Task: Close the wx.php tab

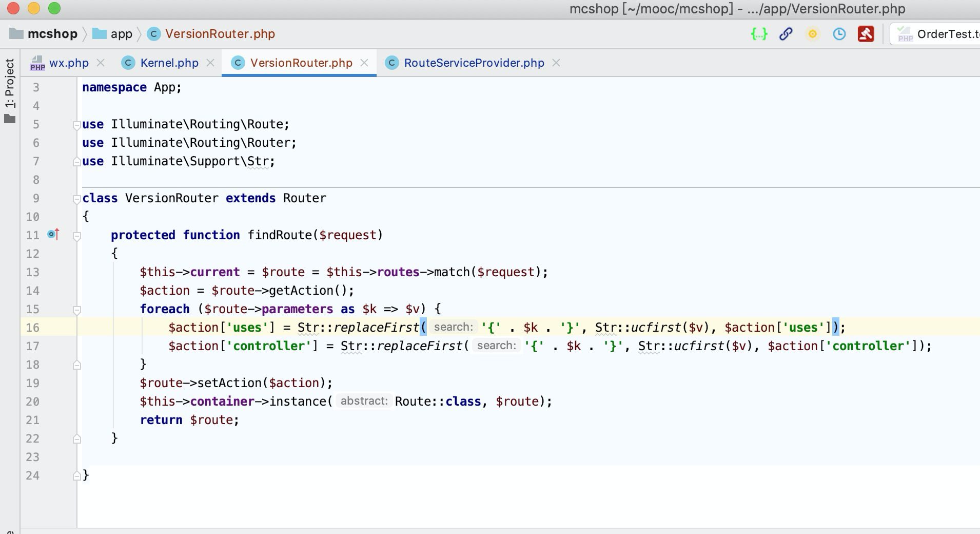Action: click(x=101, y=63)
